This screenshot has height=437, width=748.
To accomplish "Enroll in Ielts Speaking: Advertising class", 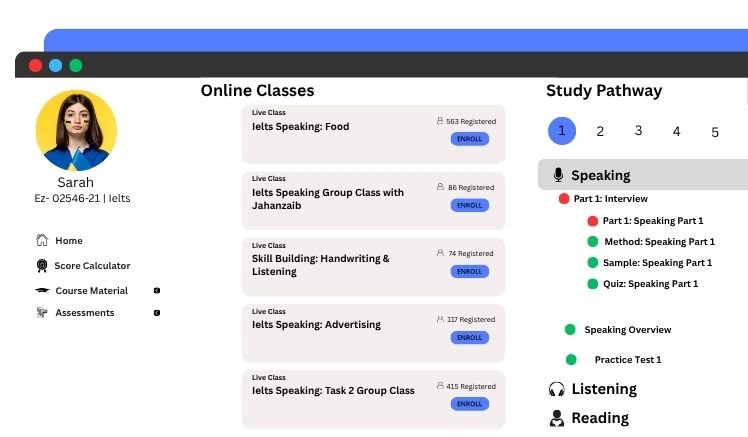I will coord(469,338).
